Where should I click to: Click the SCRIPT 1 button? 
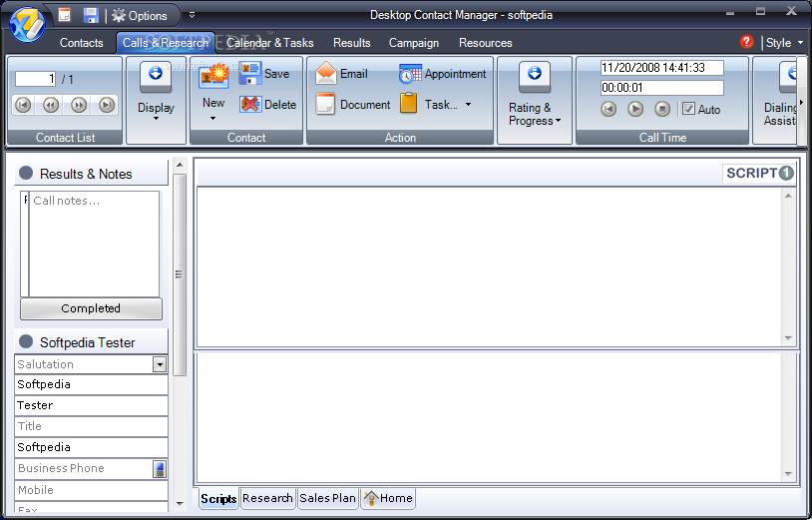[x=759, y=173]
